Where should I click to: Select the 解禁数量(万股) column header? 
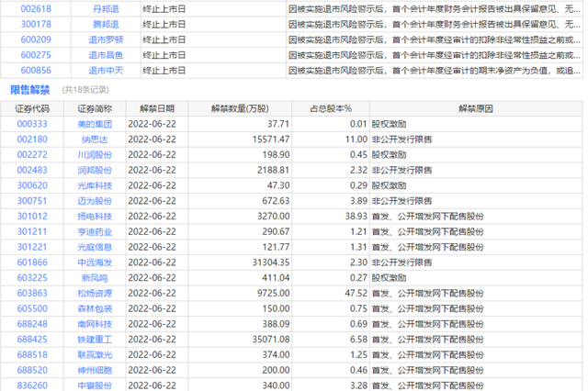[240, 108]
